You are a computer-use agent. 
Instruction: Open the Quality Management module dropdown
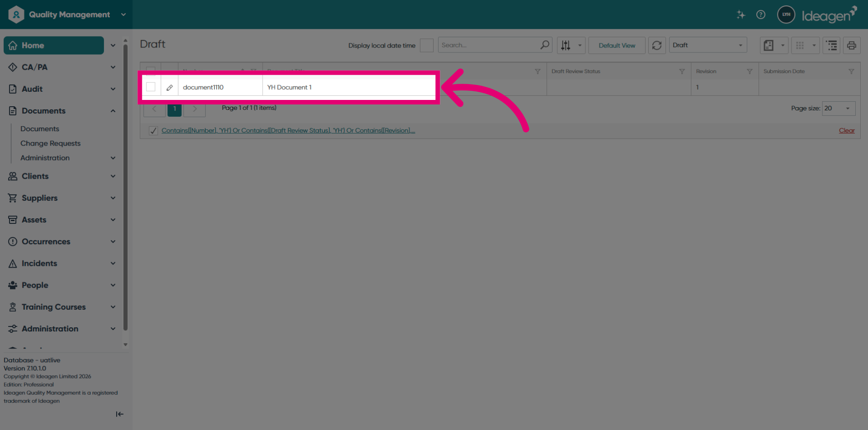pos(123,14)
